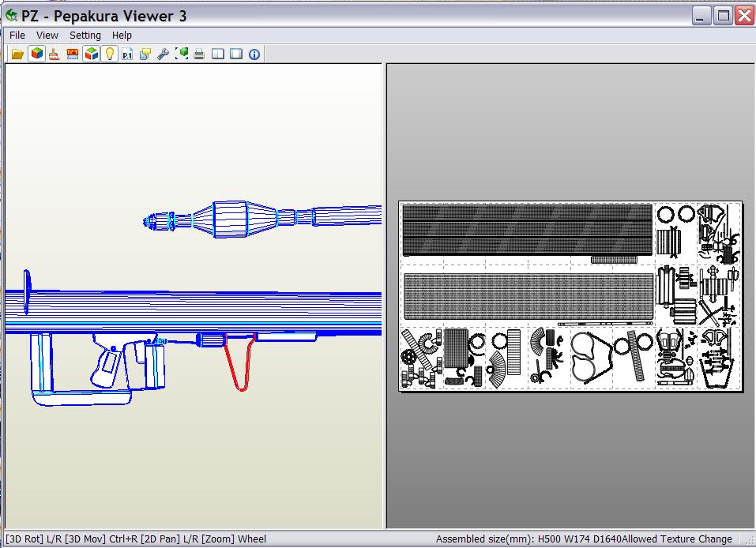The image size is (756, 548).
Task: Click the blue info about icon
Action: tap(254, 54)
